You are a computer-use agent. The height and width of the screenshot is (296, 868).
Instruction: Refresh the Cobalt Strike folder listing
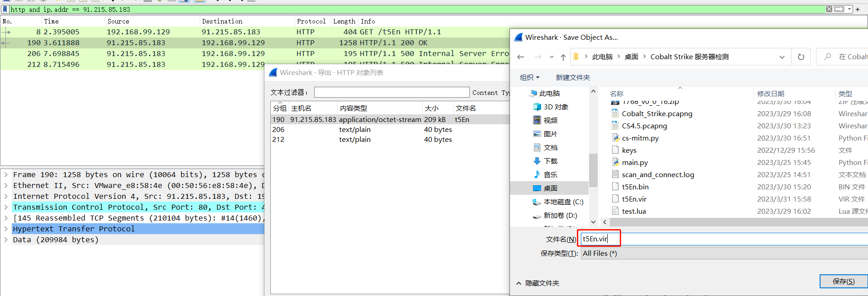tap(801, 57)
